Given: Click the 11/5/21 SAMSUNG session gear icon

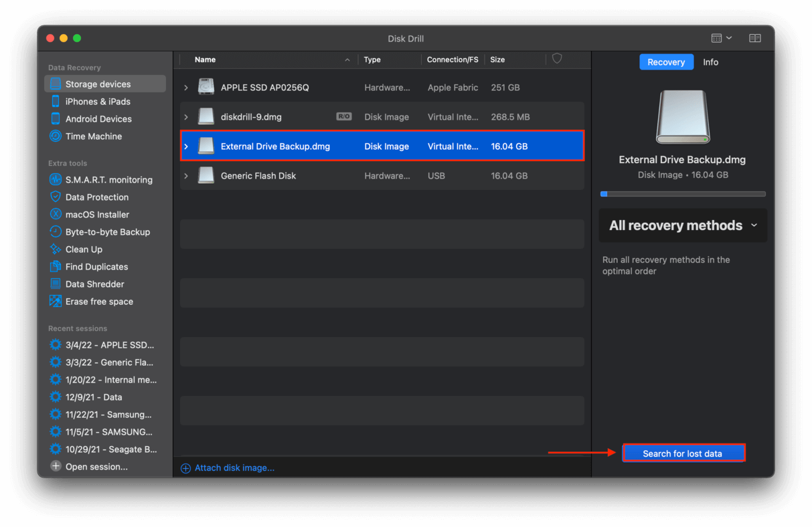Looking at the screenshot, I should coord(56,432).
